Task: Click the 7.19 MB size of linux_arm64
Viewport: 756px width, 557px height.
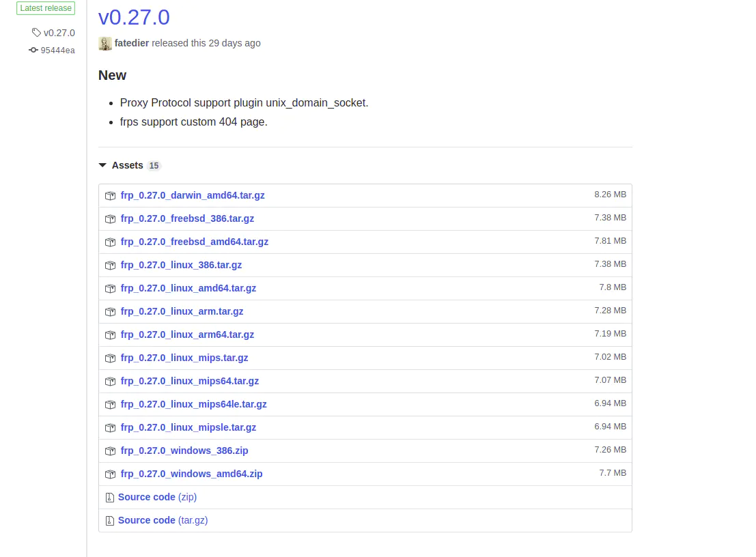Action: tap(610, 333)
